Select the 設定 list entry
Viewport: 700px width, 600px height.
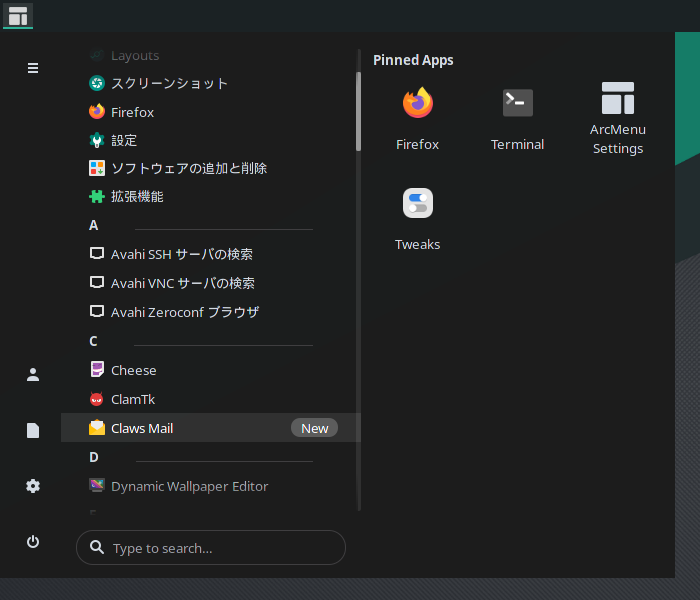(210, 140)
